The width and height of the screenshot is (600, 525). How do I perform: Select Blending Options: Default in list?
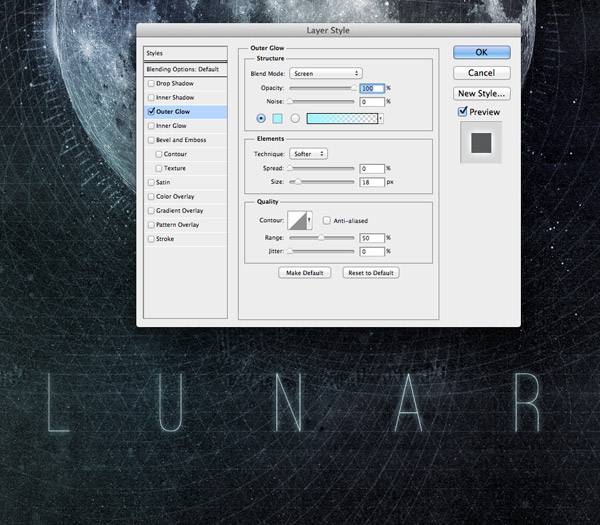pos(181,69)
